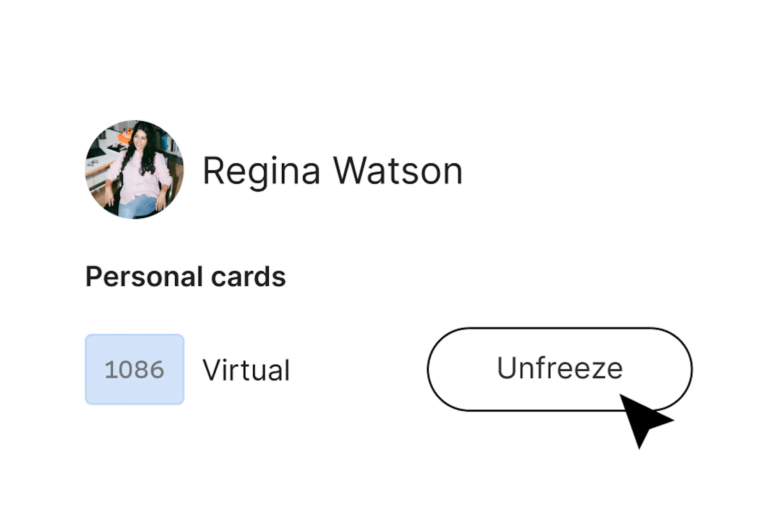This screenshot has width=780, height=532.
Task: Select the Personal cards section title
Action: click(x=186, y=277)
